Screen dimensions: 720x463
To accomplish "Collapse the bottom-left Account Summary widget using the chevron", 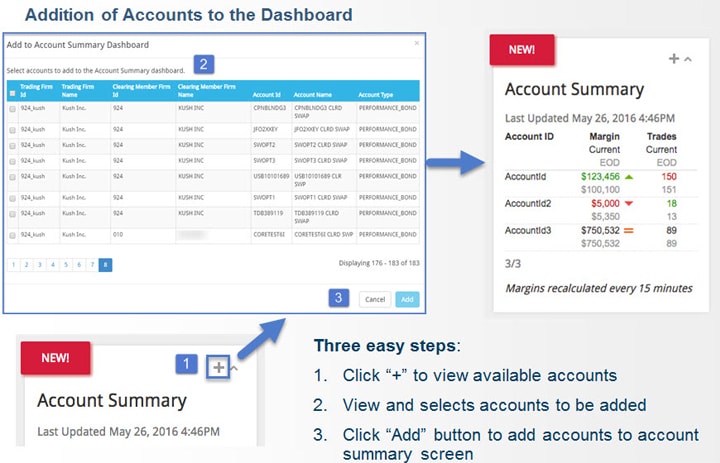I will (x=234, y=367).
